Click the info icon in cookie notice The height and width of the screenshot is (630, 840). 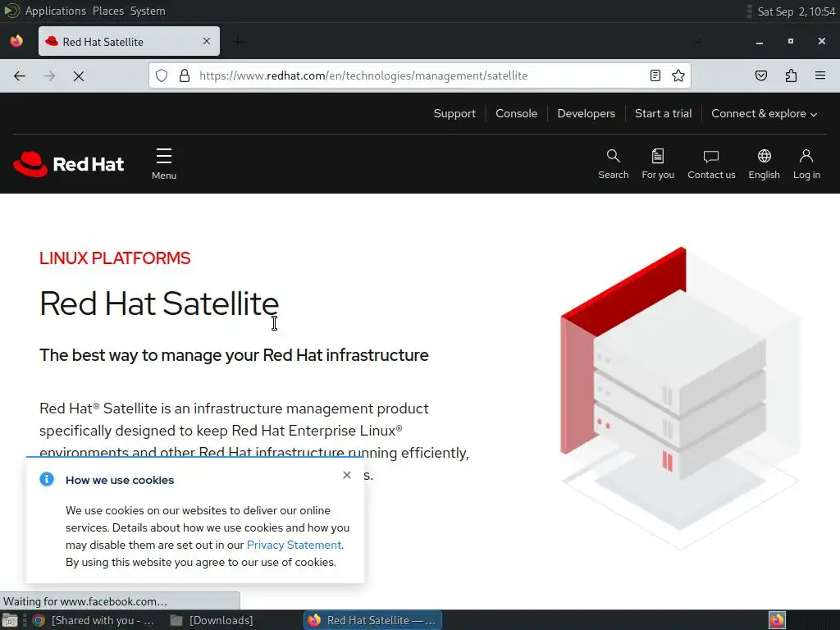tap(47, 479)
